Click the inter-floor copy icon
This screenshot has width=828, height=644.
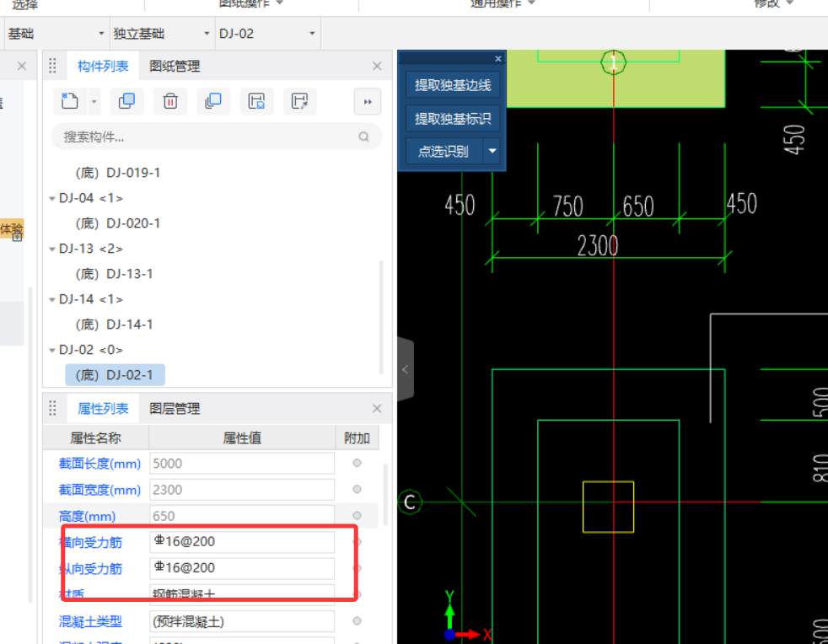tap(213, 101)
